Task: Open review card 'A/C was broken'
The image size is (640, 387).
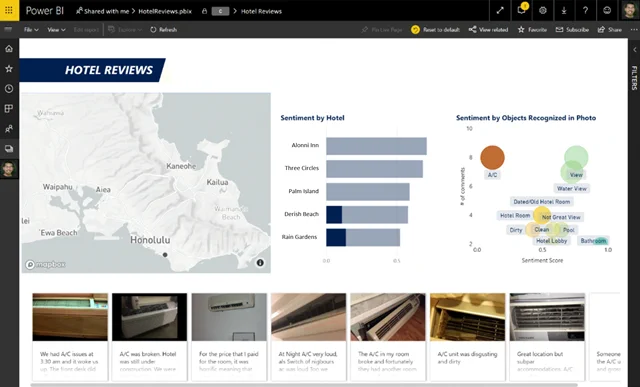Action: click(149, 336)
